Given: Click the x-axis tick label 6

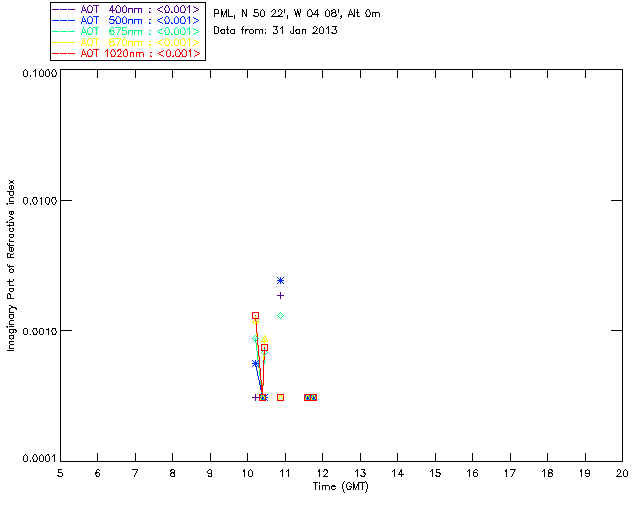Looking at the screenshot, I should coord(98,473).
